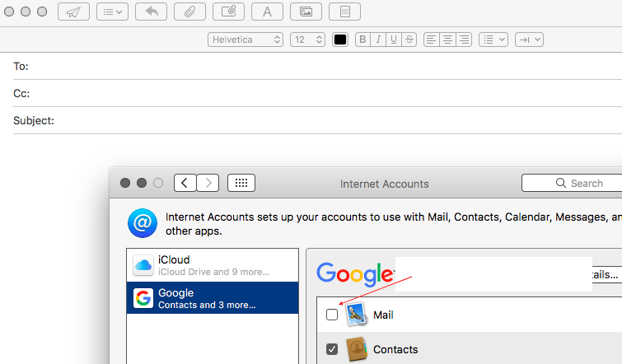Click the iCloud cloud icon
622x364 pixels.
point(143,265)
